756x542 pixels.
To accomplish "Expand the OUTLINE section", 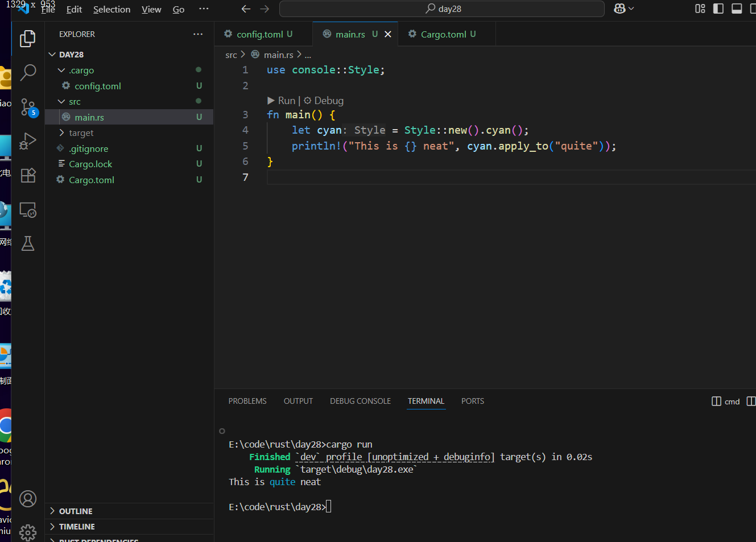I will [x=75, y=511].
